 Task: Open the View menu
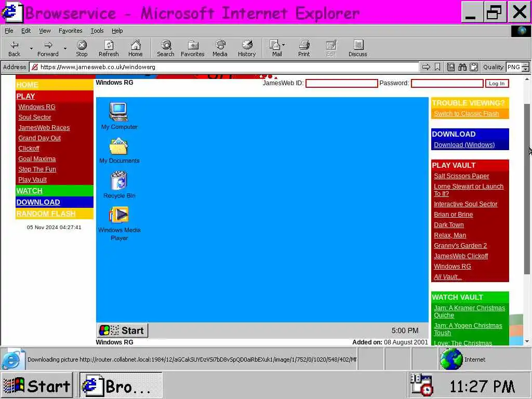pos(45,31)
